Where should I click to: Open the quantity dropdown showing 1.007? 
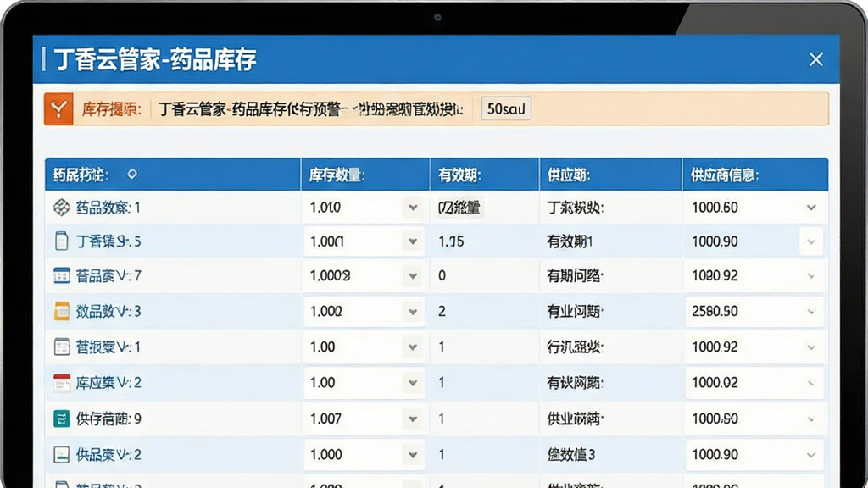(x=413, y=419)
